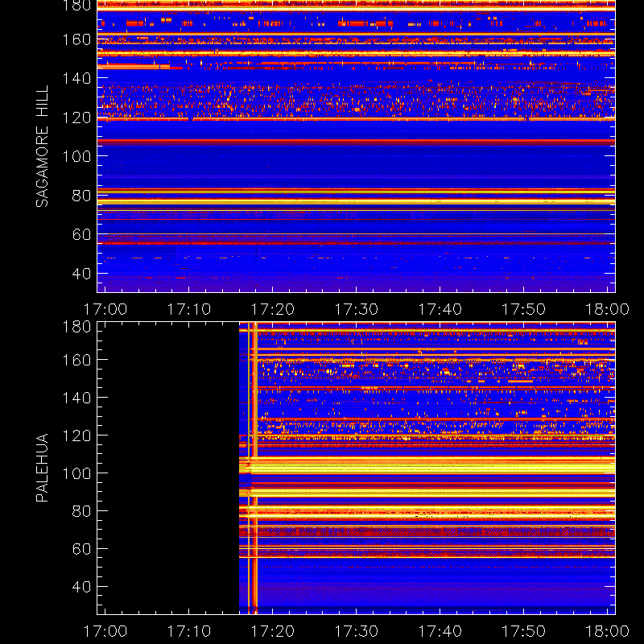Click the 17:10 time label of Sagamore Hill plot

point(189,309)
